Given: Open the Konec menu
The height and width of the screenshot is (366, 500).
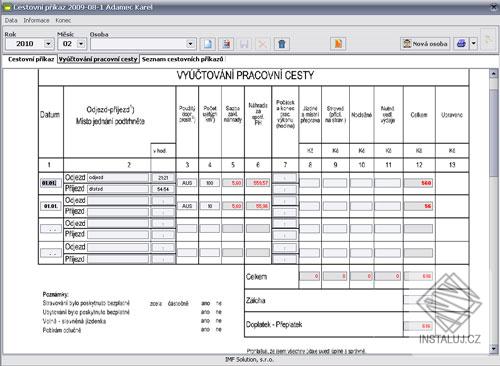Looking at the screenshot, I should [63, 20].
